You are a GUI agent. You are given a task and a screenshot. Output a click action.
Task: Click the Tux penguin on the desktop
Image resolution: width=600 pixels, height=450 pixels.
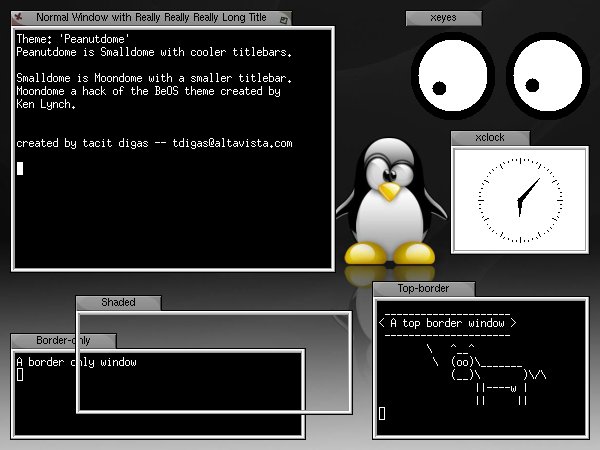click(x=390, y=202)
